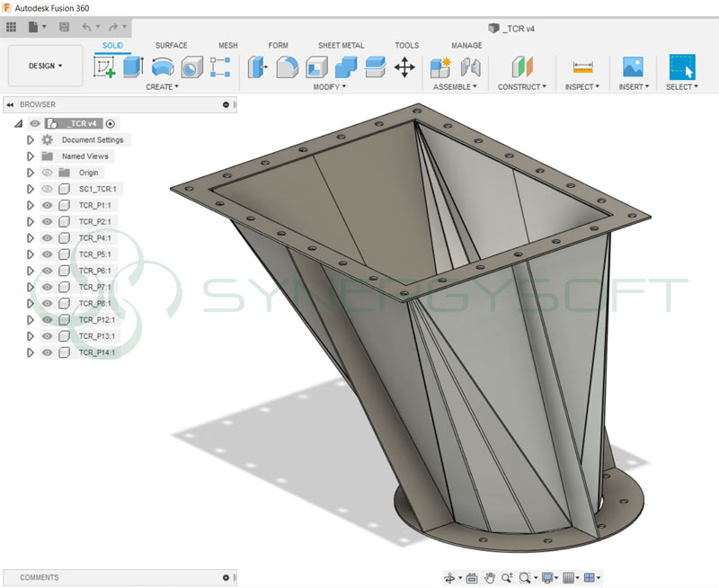This screenshot has height=588, width=719.
Task: Select the Pan tool in the navigation bar
Action: coord(489,579)
